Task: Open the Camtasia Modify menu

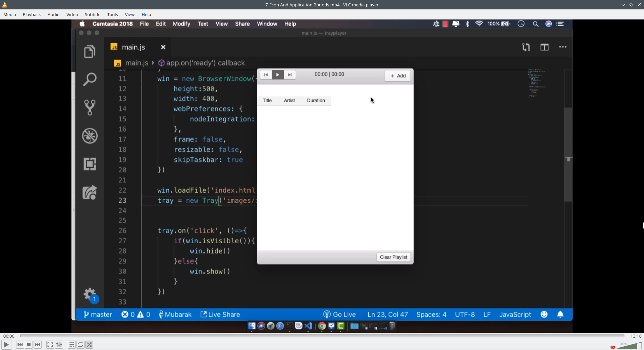Action: click(181, 24)
